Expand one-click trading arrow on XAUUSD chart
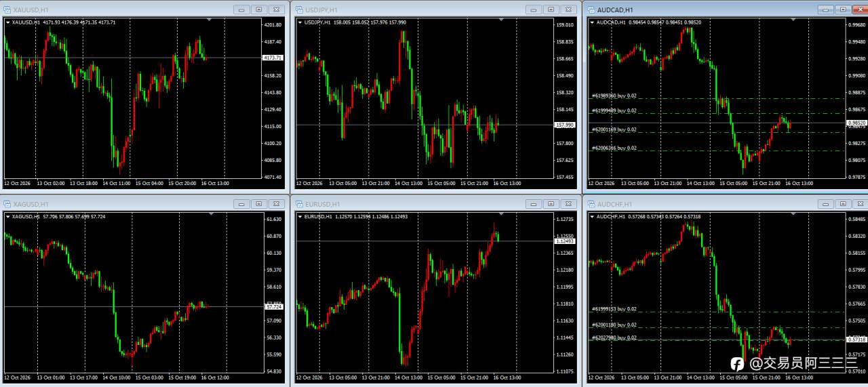Screen dimensions: 868x387 click(x=8, y=22)
